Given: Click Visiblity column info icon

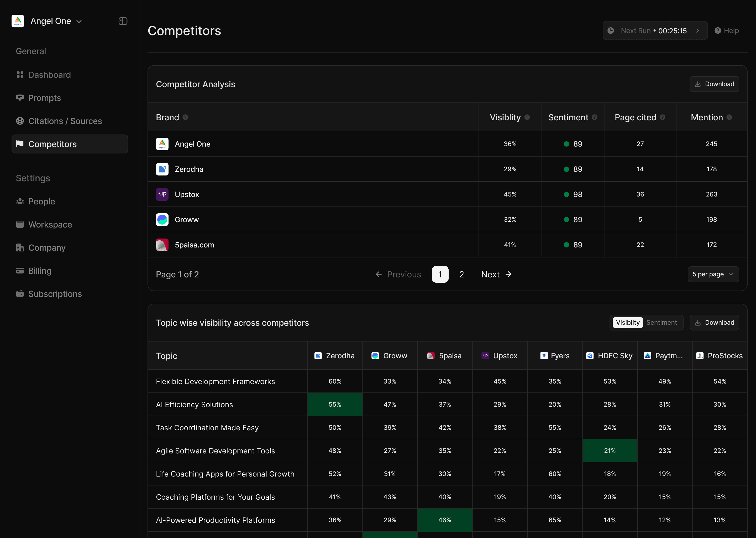Looking at the screenshot, I should [x=527, y=117].
